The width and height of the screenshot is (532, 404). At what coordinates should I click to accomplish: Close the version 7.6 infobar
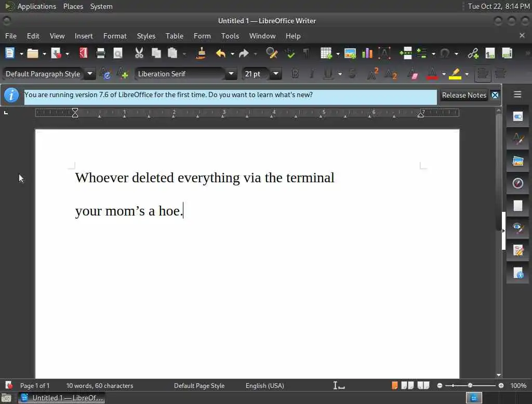point(495,96)
